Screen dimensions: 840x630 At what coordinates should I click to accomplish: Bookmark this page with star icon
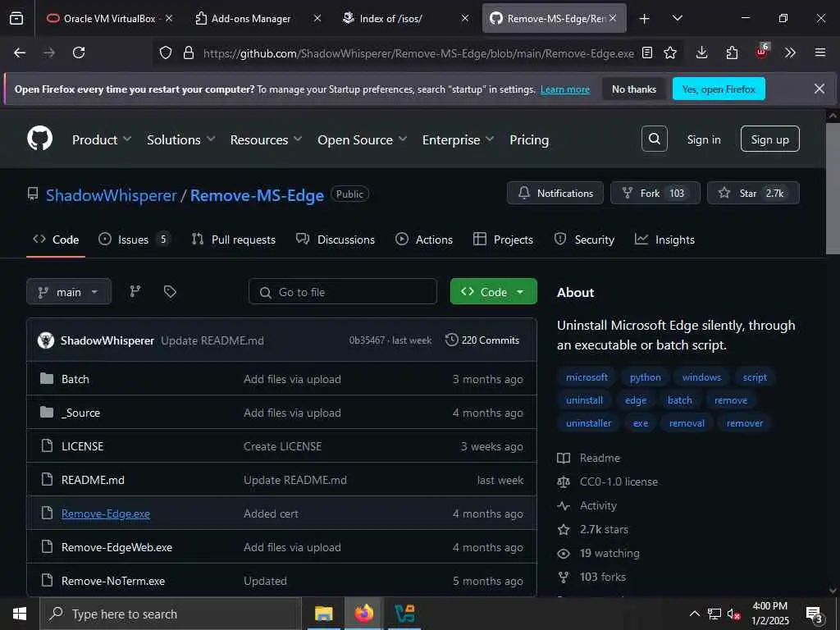point(669,52)
